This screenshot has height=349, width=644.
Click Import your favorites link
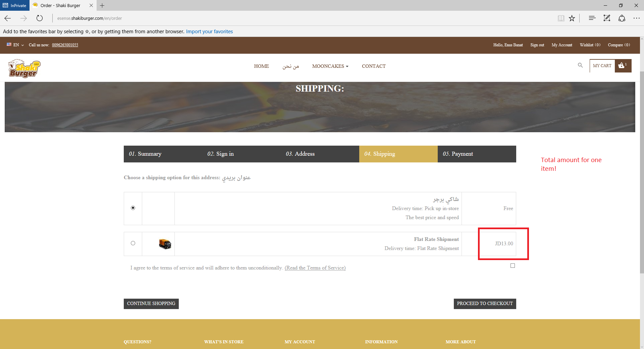pos(209,32)
